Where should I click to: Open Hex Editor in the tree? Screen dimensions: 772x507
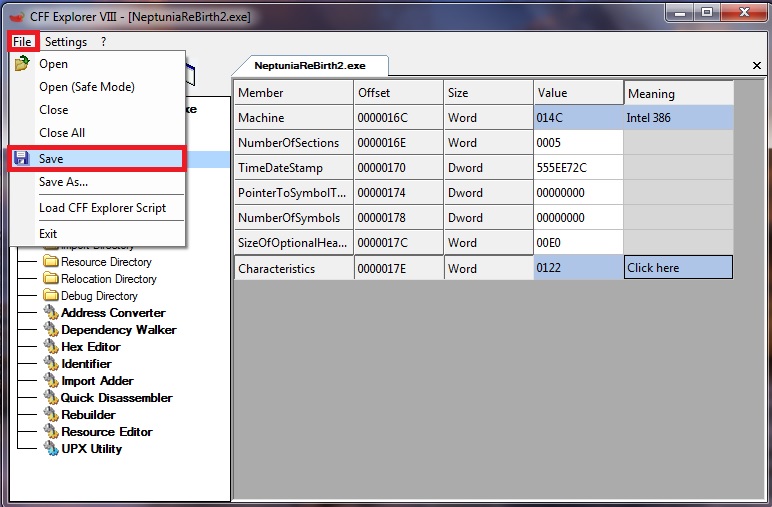point(91,347)
